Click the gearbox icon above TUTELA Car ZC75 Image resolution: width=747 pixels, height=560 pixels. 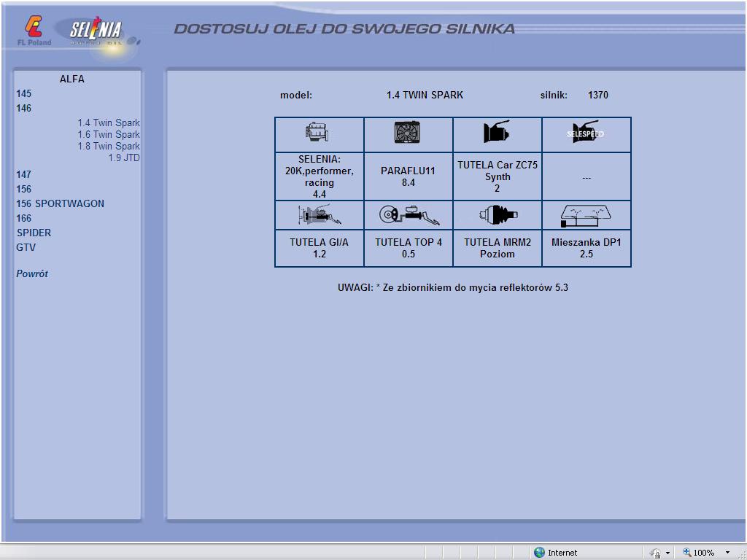click(497, 133)
